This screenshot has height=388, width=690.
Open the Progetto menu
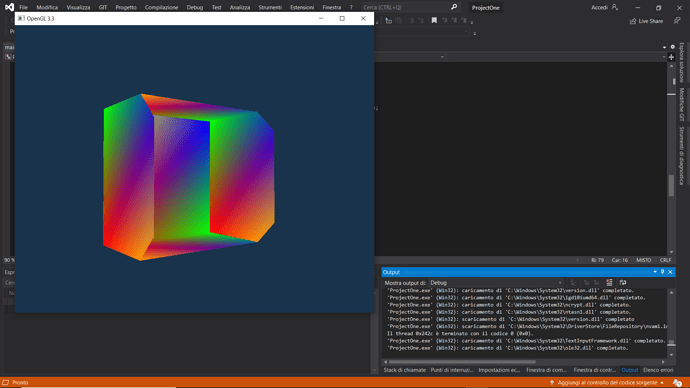point(126,7)
